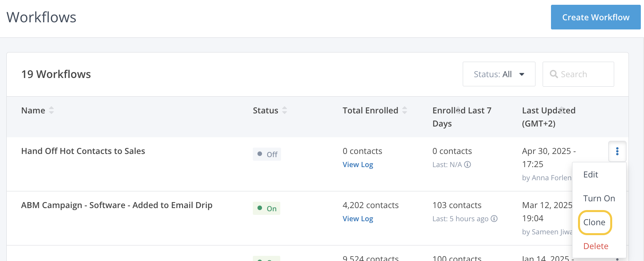Select Edit in the workflow menu
Viewport: 644px width, 261px height.
(x=590, y=175)
